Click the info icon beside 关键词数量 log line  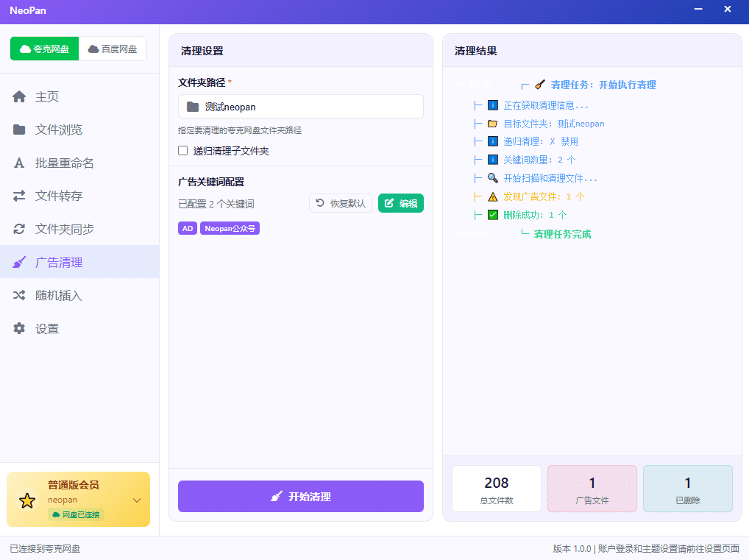tap(493, 160)
